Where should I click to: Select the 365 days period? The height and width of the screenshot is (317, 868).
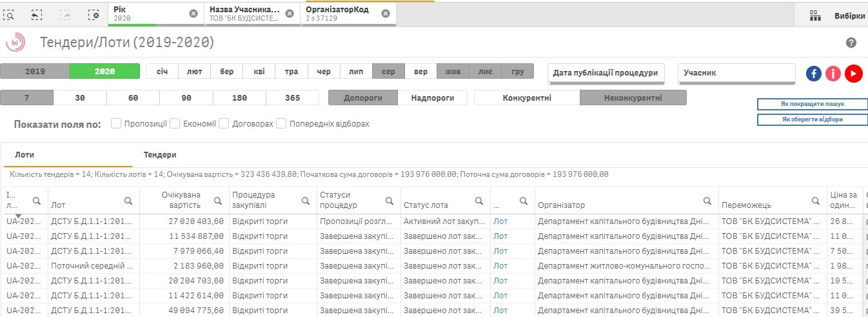point(292,98)
